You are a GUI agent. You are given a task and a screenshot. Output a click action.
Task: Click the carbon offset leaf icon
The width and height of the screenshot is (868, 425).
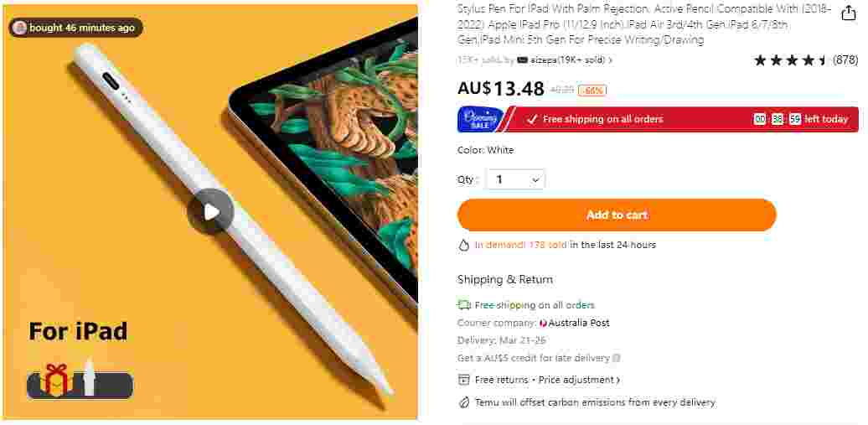pos(464,402)
